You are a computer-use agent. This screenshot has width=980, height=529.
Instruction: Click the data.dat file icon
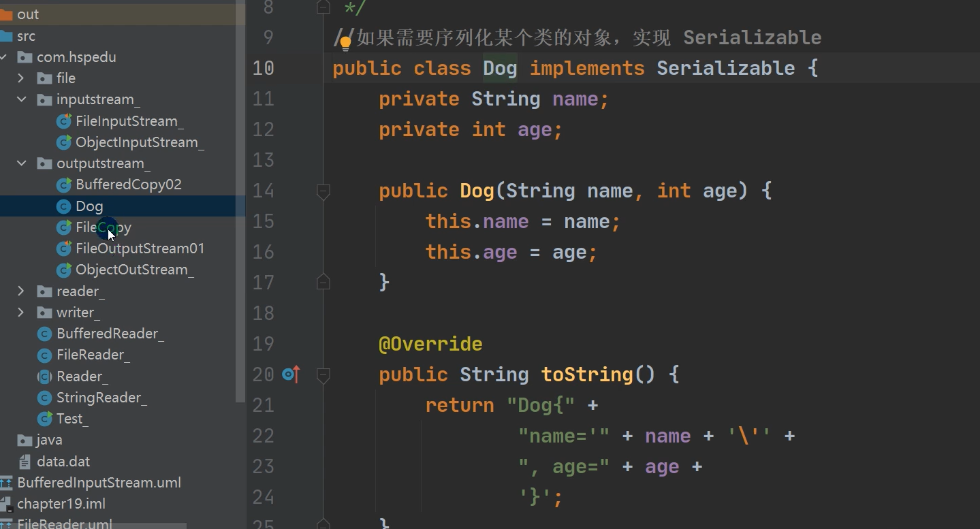[25, 462]
